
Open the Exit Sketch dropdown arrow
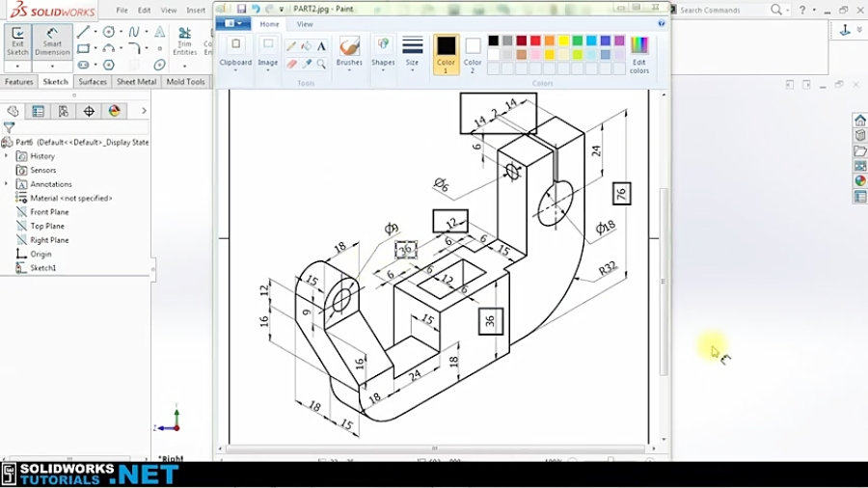(17, 67)
